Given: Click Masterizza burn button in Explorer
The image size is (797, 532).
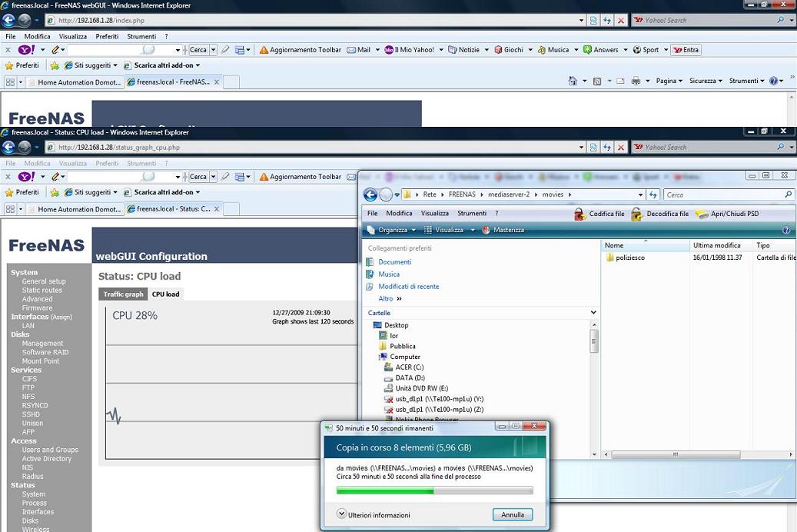Looking at the screenshot, I should (x=503, y=230).
